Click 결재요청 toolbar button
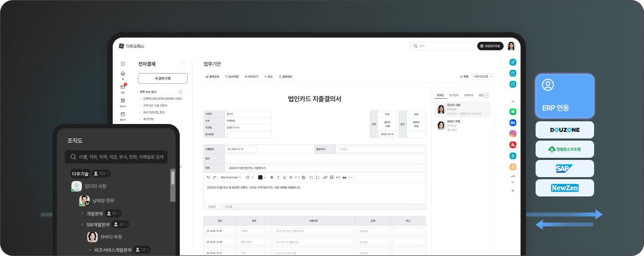The height and width of the screenshot is (256, 644). 213,77
